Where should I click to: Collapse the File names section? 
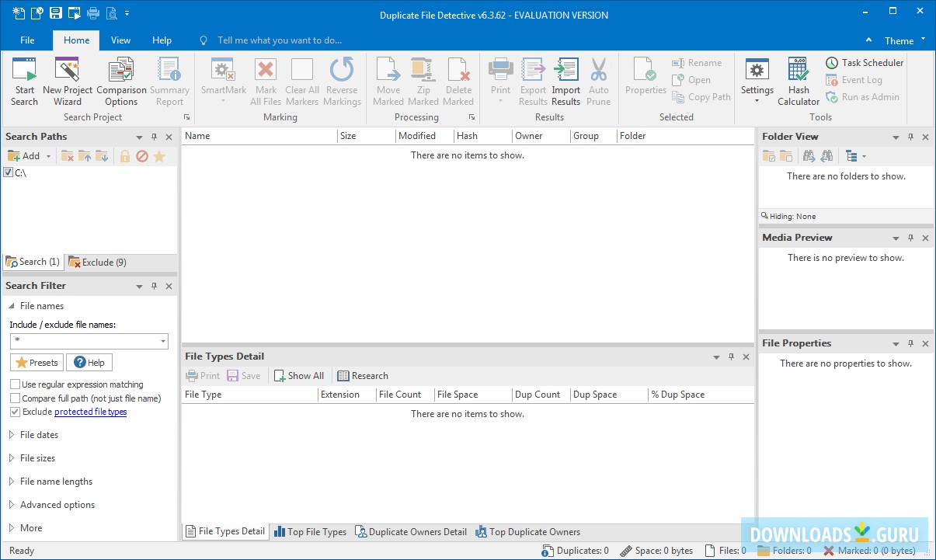[12, 306]
